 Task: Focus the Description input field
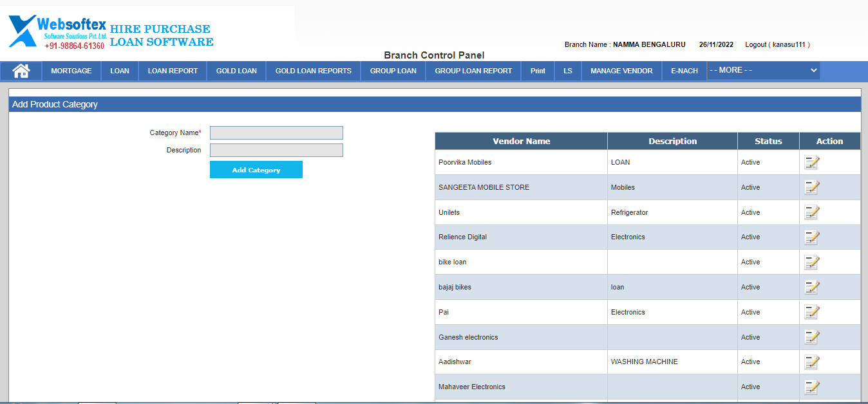[x=276, y=150]
